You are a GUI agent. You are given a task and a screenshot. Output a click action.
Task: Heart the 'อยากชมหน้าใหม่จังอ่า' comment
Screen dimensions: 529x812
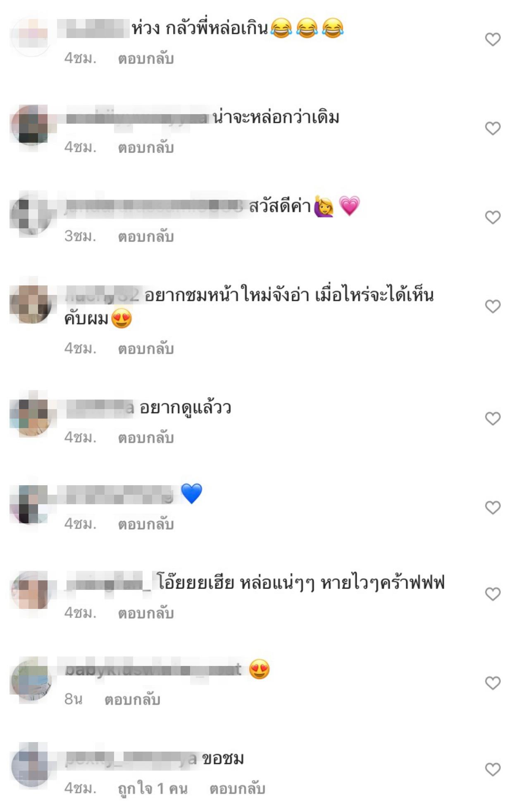[x=493, y=306]
